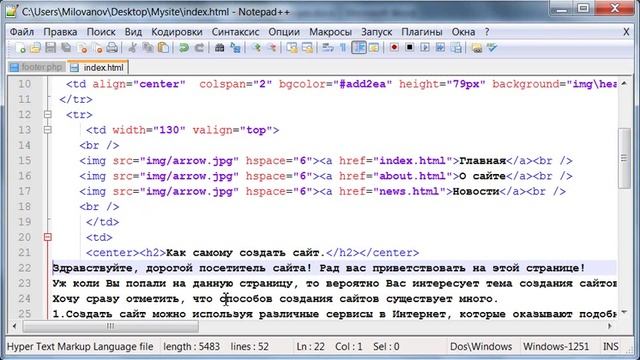Open the Вид menu
The width and height of the screenshot is (640, 360).
[x=133, y=32]
